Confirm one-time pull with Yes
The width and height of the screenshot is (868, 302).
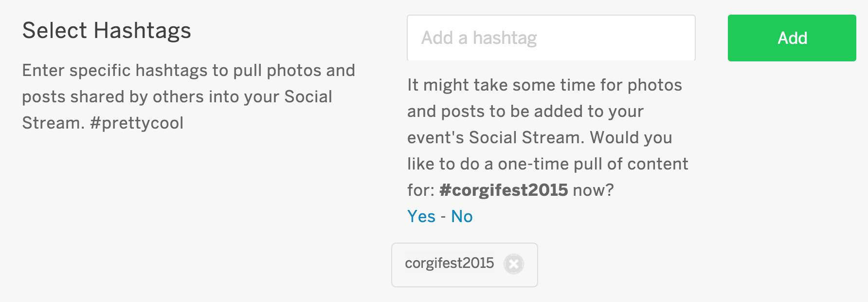pos(421,216)
